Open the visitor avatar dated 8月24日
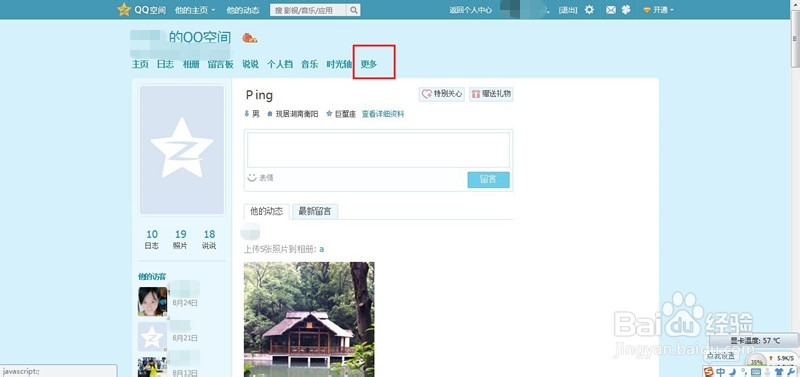Screen dimensions: 800x377 point(152,301)
